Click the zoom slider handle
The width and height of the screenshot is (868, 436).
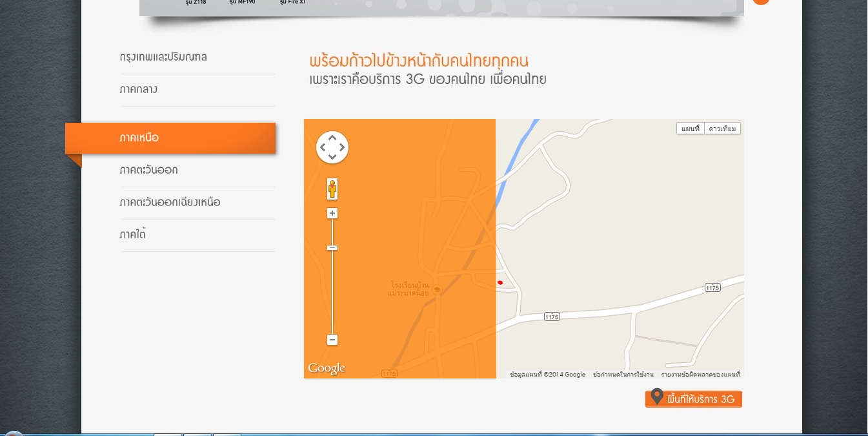332,247
